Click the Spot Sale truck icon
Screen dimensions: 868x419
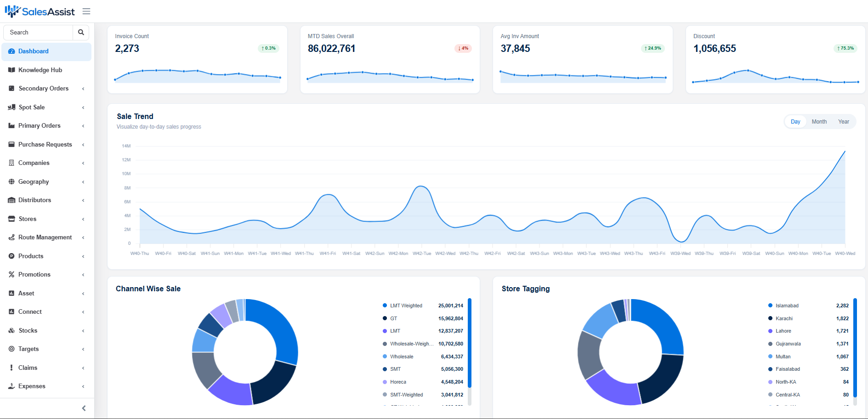11,107
